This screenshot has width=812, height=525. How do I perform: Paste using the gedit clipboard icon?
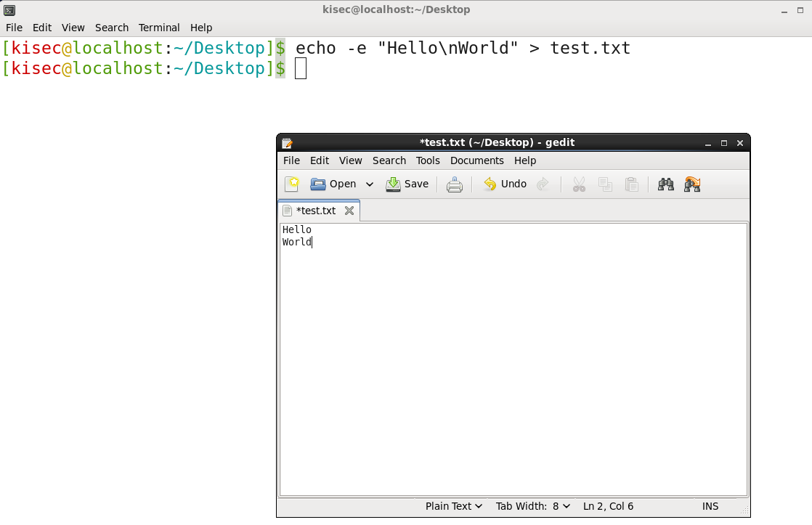(631, 184)
